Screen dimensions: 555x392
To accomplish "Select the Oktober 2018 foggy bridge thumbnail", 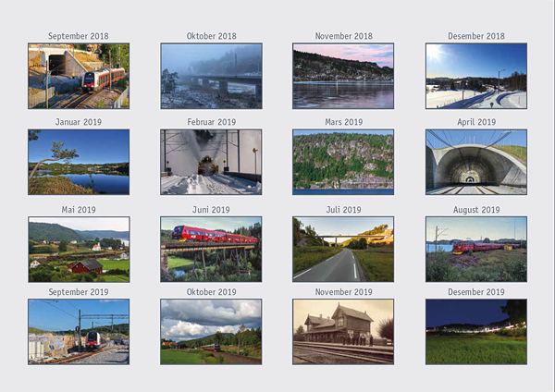I will pos(211,76).
